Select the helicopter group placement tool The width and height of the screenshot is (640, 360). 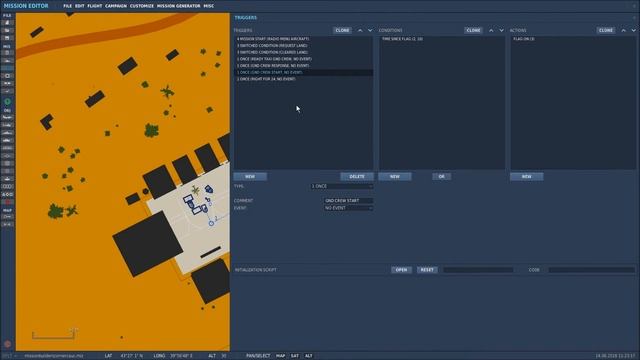(7, 125)
